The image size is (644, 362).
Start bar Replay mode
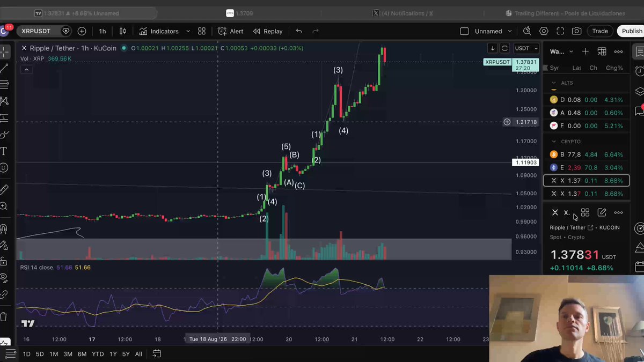[x=267, y=31]
